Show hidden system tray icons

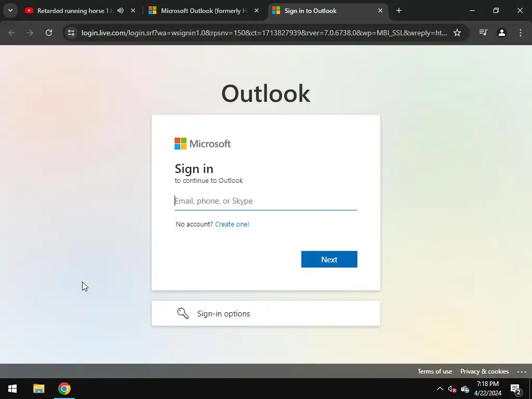pyautogui.click(x=440, y=389)
